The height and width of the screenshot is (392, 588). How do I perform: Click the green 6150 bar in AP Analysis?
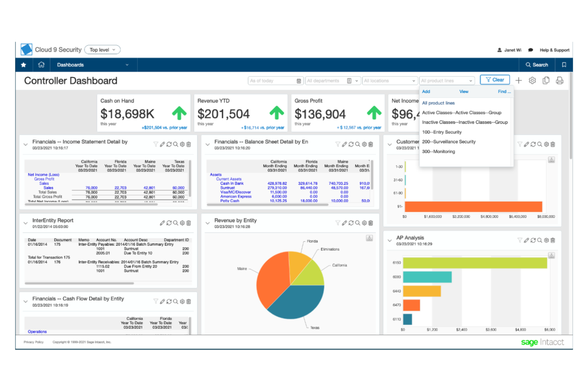coord(475,263)
